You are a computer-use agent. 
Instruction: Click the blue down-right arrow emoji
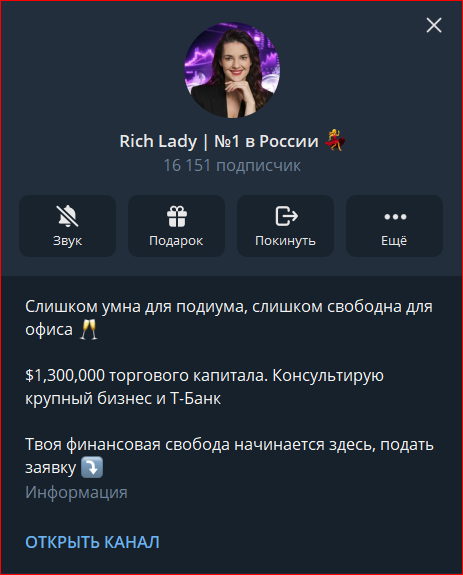[x=92, y=467]
